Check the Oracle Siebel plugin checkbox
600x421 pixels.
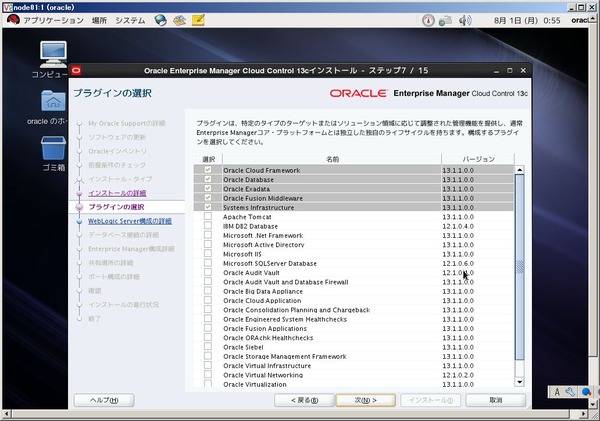pos(208,346)
